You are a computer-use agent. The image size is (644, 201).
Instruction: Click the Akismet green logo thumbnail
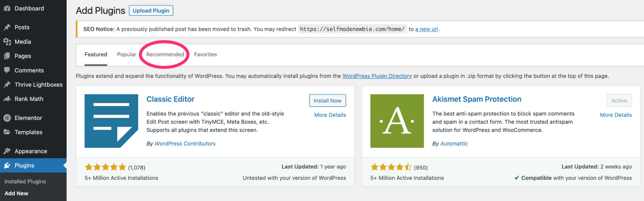(397, 121)
